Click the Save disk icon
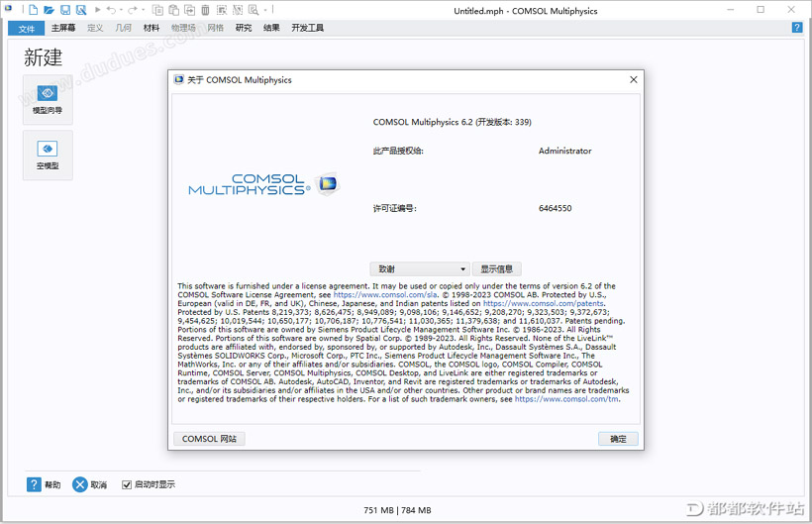This screenshot has width=812, height=524. click(x=65, y=10)
